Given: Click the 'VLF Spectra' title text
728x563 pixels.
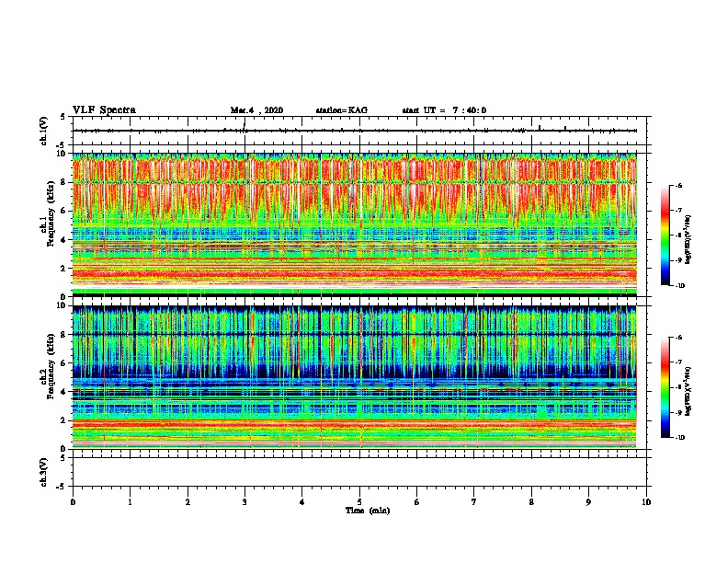Looking at the screenshot, I should pyautogui.click(x=104, y=110).
